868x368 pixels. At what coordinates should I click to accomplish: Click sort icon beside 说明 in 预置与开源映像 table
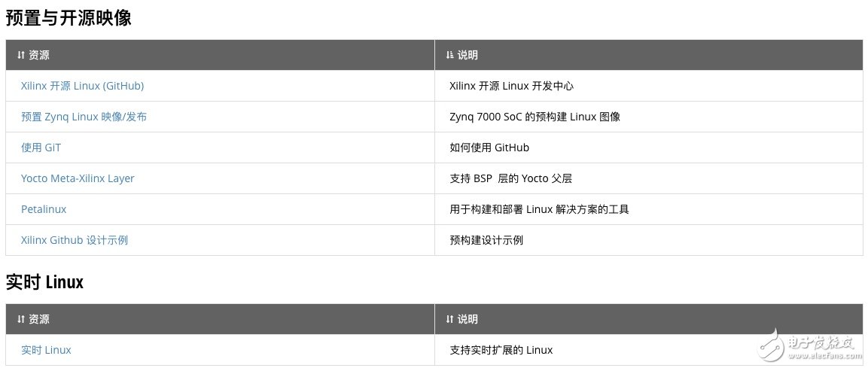(x=450, y=56)
